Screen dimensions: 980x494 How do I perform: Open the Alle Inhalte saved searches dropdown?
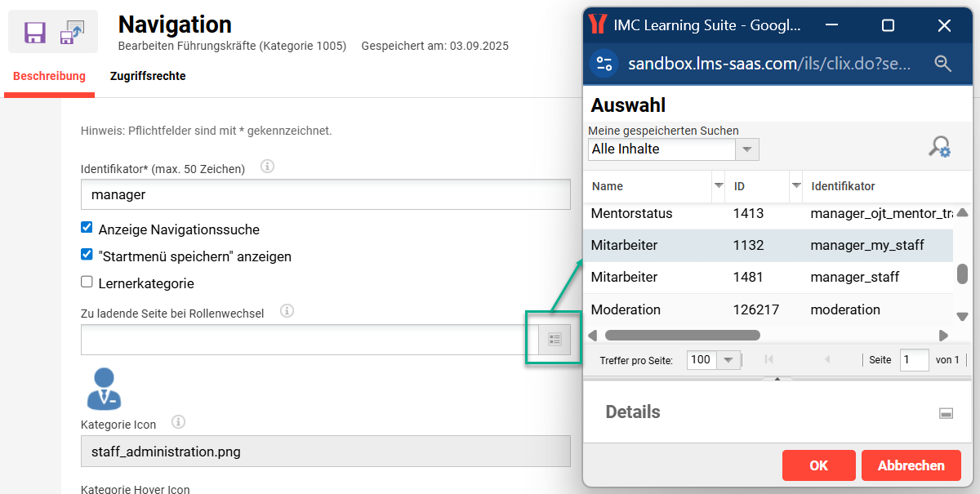747,149
